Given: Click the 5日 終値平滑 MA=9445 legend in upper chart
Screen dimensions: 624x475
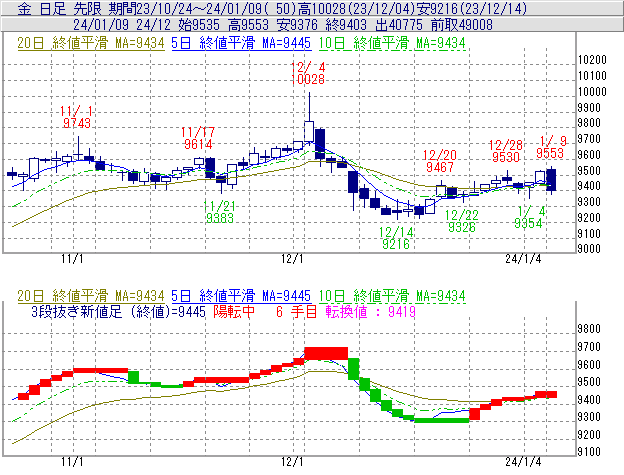Looking at the screenshot, I should coord(241,43).
